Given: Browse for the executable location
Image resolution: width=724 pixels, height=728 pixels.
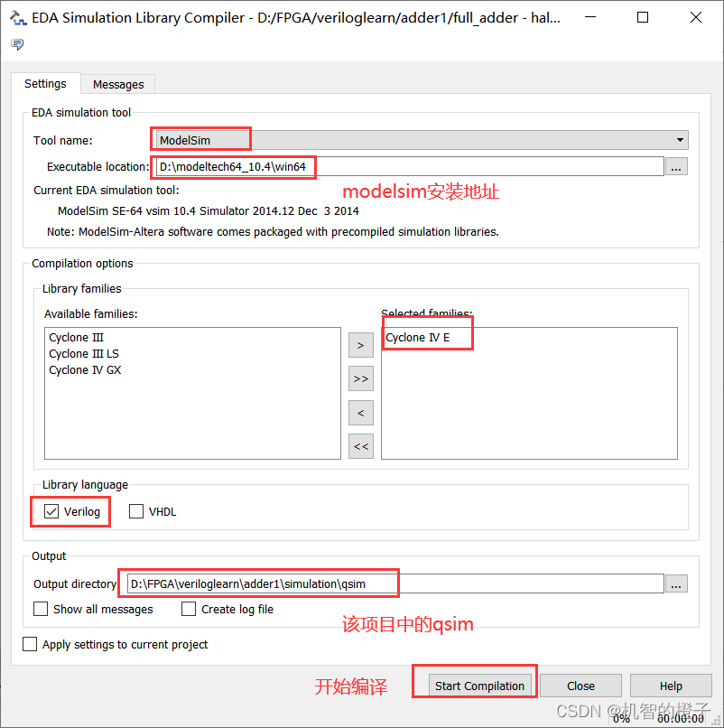Looking at the screenshot, I should point(676,167).
